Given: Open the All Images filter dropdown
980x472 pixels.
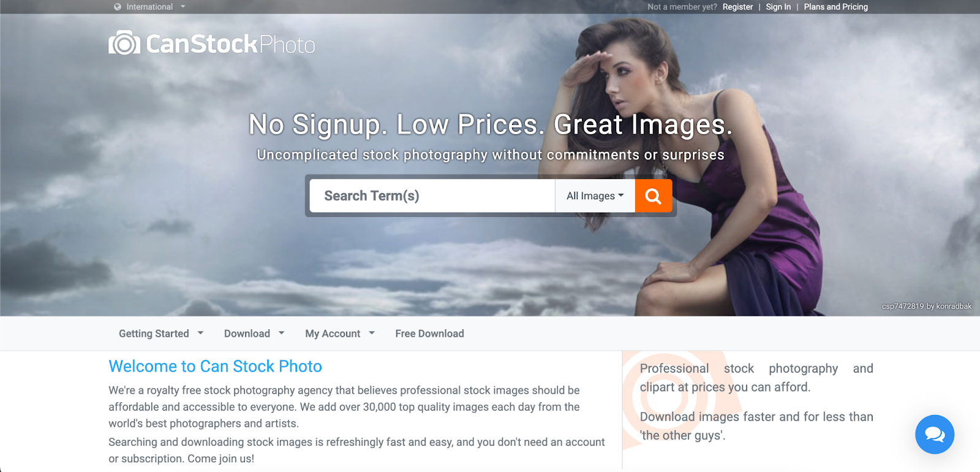Looking at the screenshot, I should (x=595, y=196).
